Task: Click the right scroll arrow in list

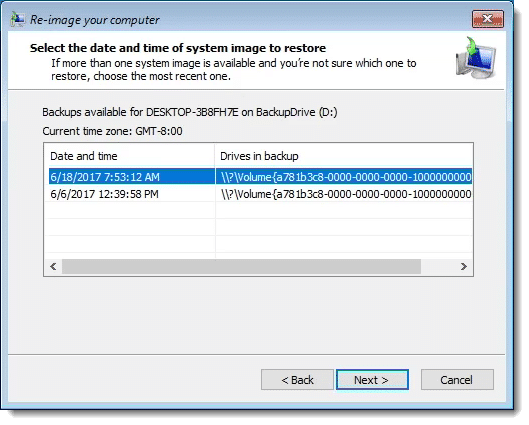Action: point(464,266)
